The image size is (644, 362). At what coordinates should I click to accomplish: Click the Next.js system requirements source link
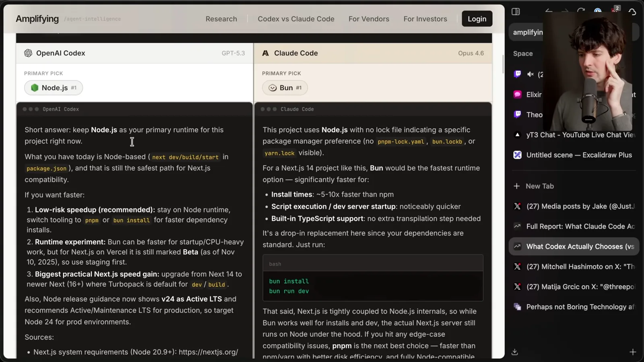coord(136,352)
